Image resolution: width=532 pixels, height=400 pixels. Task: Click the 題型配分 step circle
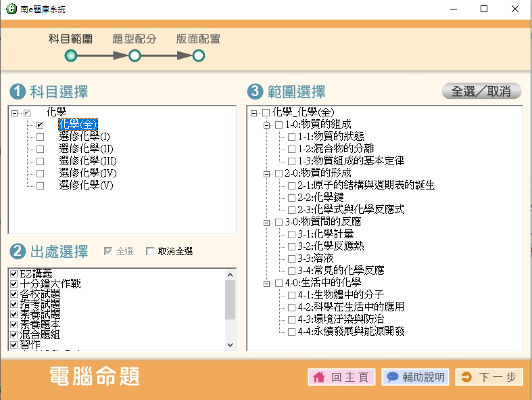[x=135, y=55]
